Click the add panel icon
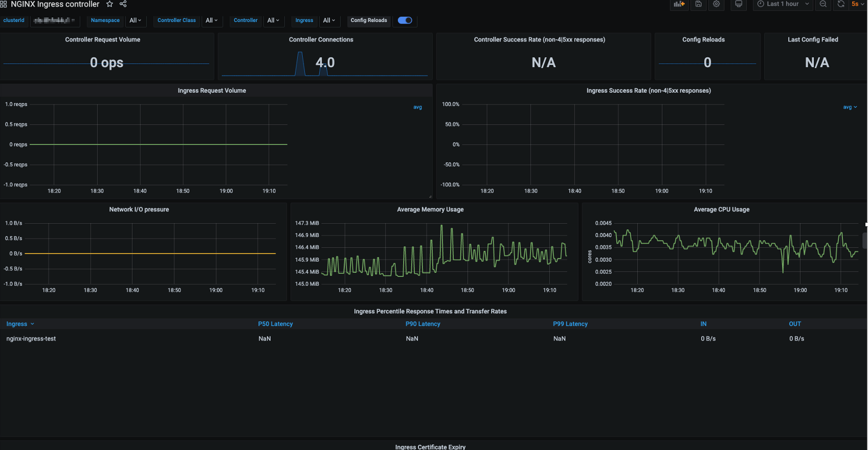This screenshot has width=868, height=450. pos(679,4)
